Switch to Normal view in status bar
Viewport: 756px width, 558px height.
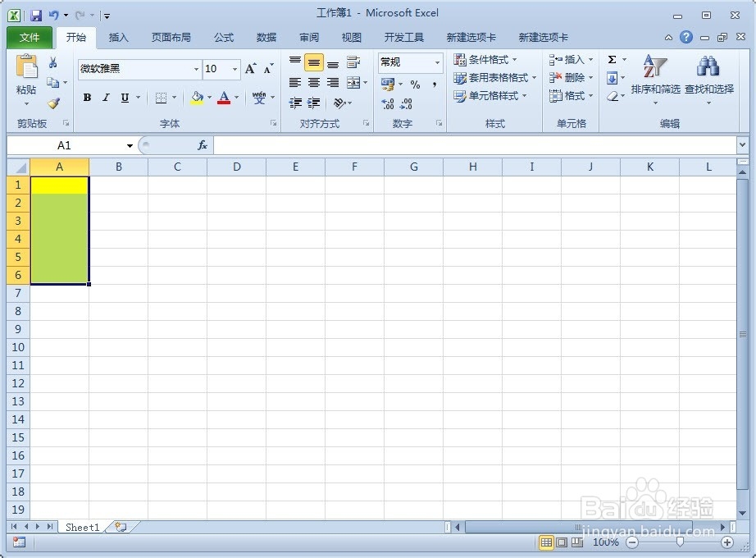point(546,542)
